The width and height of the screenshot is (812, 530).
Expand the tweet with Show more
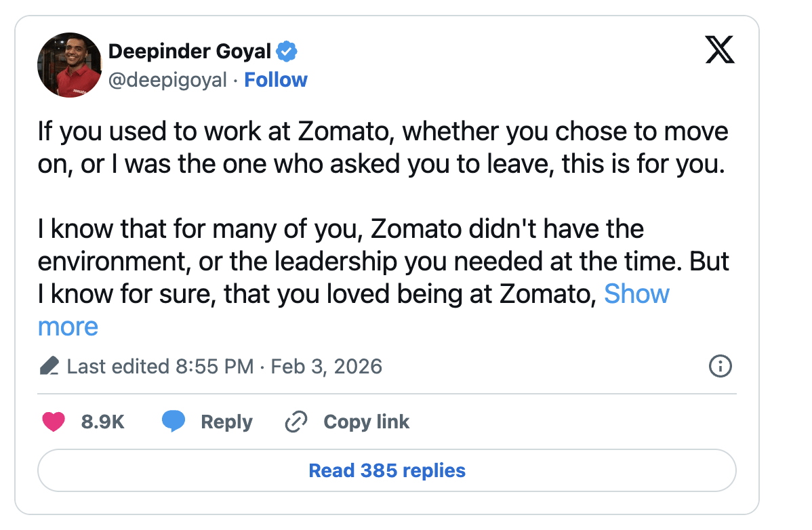636,293
